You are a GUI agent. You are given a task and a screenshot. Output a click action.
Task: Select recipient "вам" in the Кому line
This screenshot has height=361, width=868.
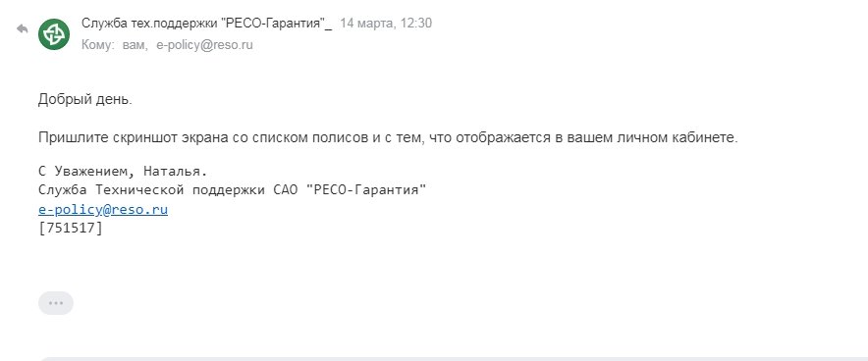[134, 45]
